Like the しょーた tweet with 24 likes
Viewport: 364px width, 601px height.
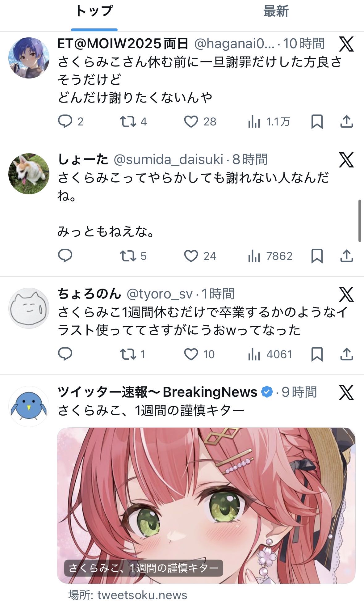point(191,256)
